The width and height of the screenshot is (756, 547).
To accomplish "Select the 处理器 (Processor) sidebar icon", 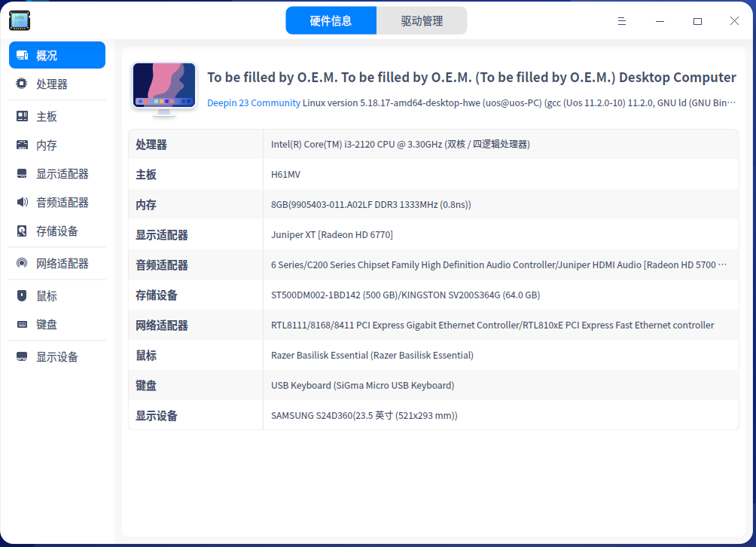I will tap(21, 84).
